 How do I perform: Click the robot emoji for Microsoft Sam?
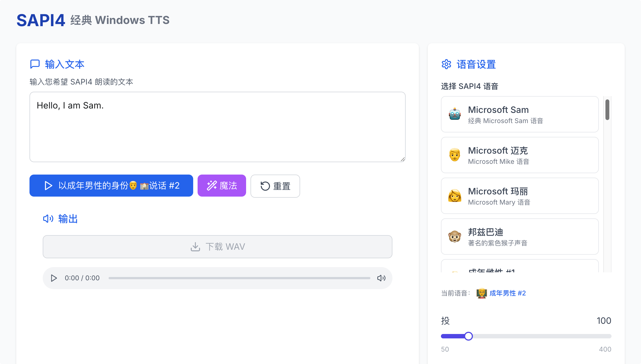[x=455, y=114]
